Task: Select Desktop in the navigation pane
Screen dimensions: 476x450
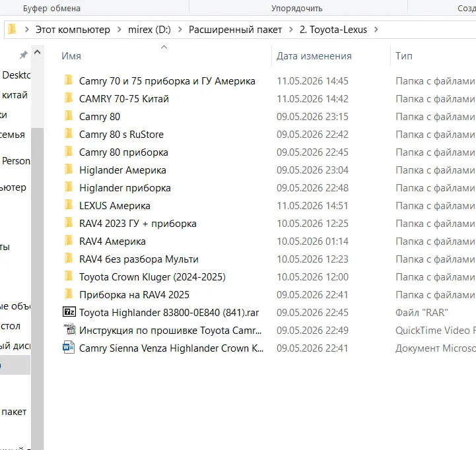Action: point(16,75)
